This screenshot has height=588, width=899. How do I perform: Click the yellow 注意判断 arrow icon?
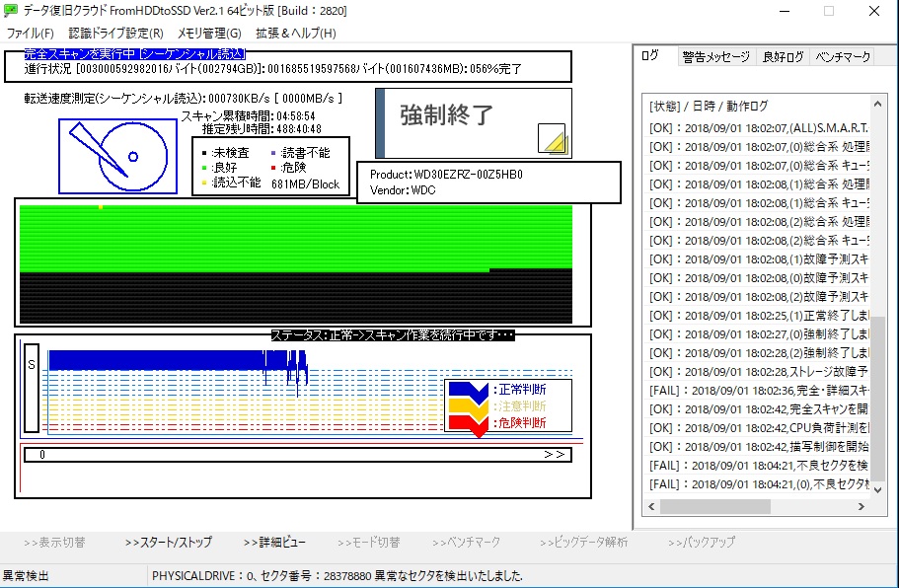click(469, 405)
